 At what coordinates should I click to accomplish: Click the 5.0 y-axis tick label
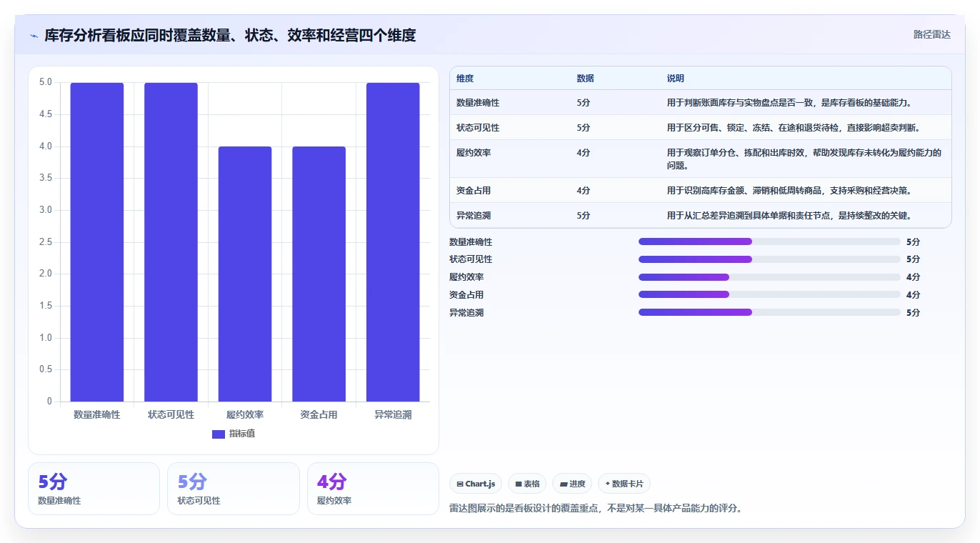46,82
